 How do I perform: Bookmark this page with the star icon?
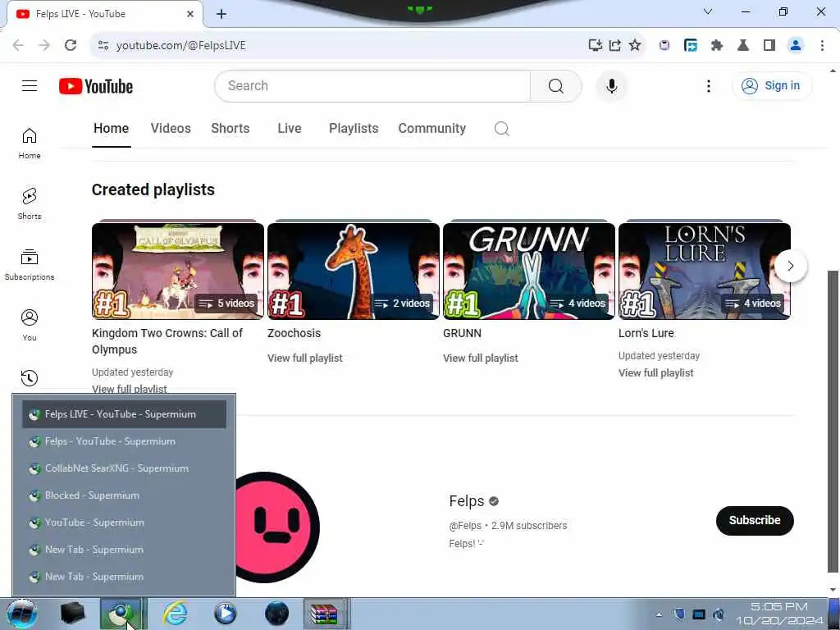635,45
